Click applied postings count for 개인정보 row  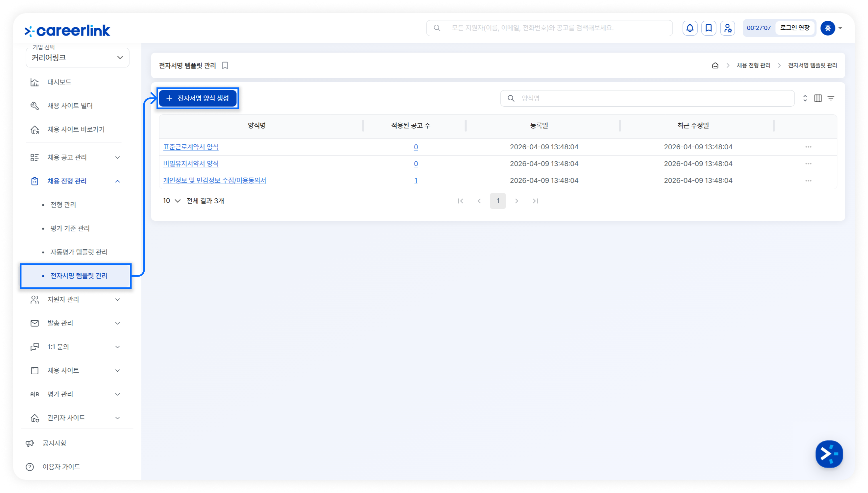(416, 181)
